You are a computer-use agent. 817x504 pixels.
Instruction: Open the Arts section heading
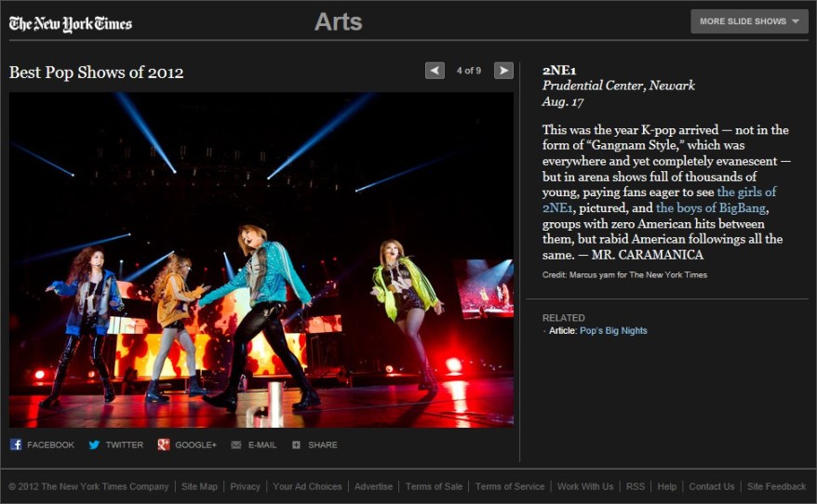click(x=338, y=22)
